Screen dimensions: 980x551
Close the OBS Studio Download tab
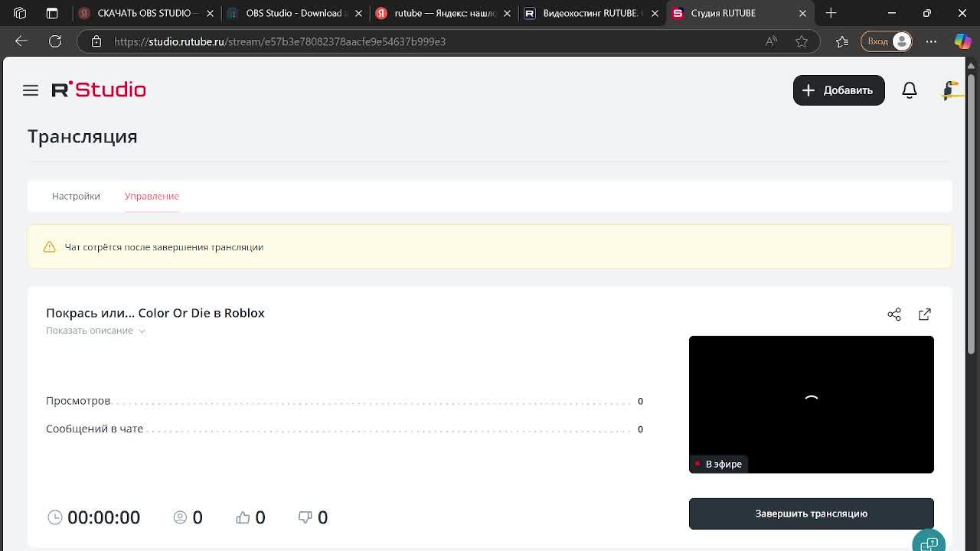[x=358, y=13]
